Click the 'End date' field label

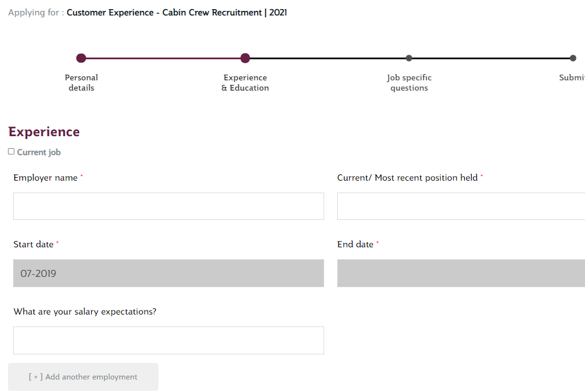coord(355,244)
